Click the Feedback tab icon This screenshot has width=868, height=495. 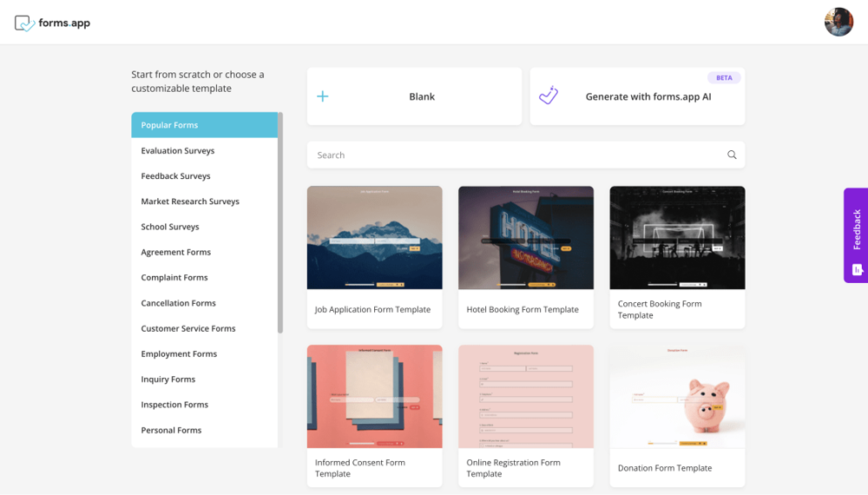point(857,269)
